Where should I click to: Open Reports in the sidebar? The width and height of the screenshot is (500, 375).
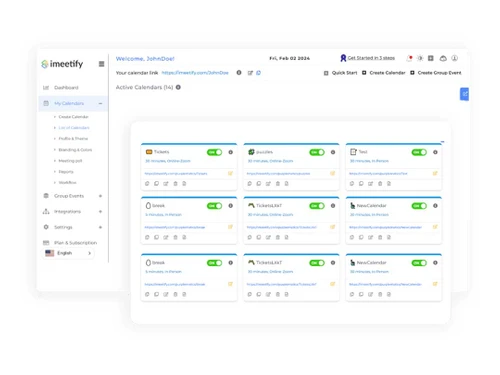pyautogui.click(x=66, y=172)
